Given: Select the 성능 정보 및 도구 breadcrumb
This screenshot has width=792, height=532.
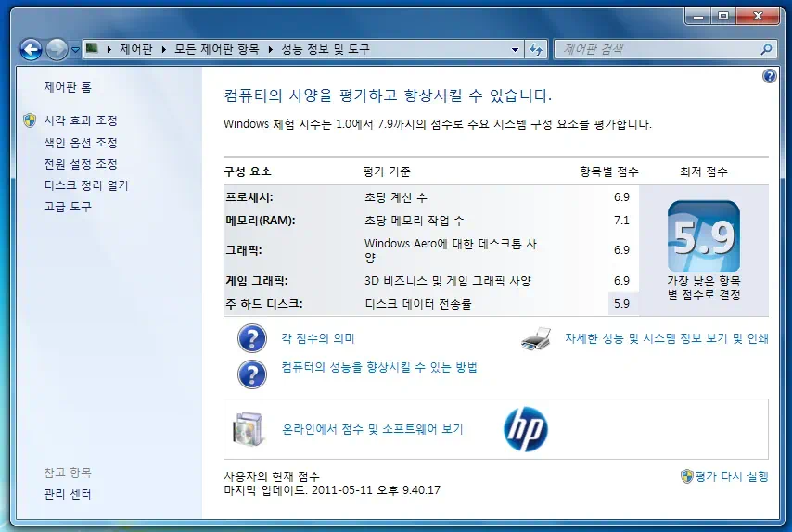Looking at the screenshot, I should click(x=326, y=49).
